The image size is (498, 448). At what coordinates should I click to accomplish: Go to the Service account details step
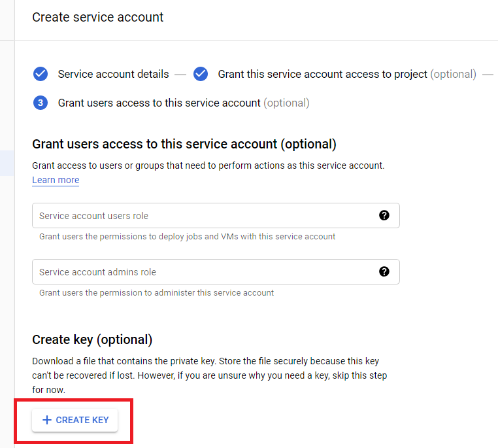[x=113, y=74]
